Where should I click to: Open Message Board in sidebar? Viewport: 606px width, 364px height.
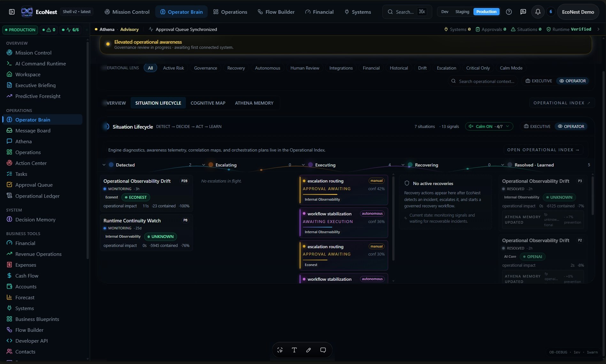click(x=33, y=130)
